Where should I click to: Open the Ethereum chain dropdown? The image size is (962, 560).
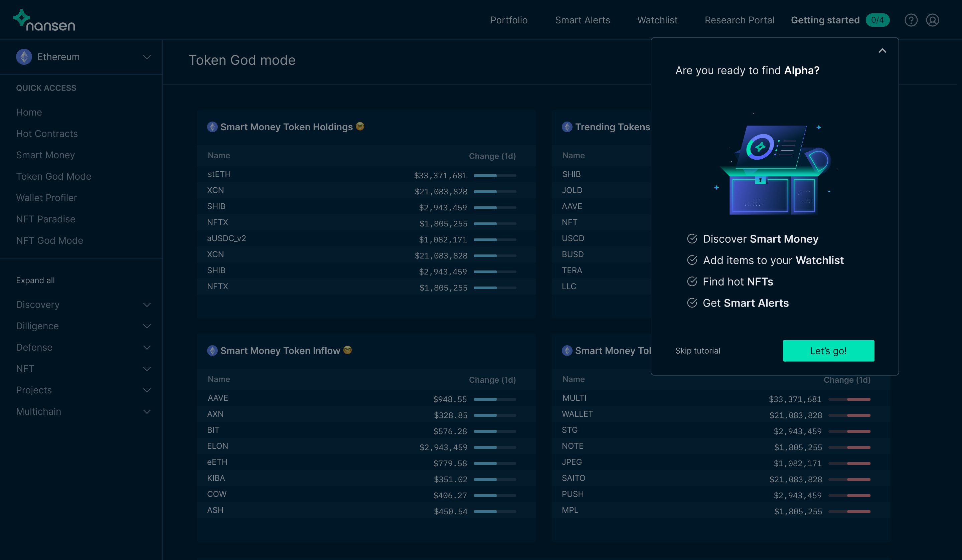click(147, 57)
